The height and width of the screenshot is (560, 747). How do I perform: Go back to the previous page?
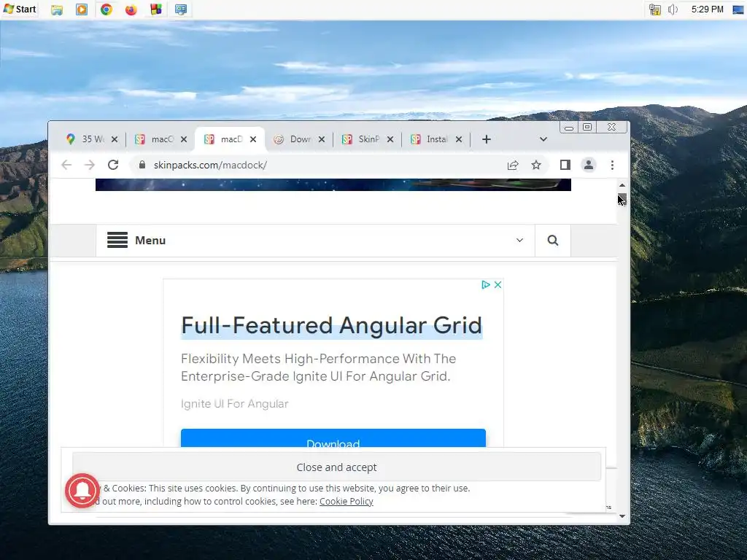click(x=66, y=165)
